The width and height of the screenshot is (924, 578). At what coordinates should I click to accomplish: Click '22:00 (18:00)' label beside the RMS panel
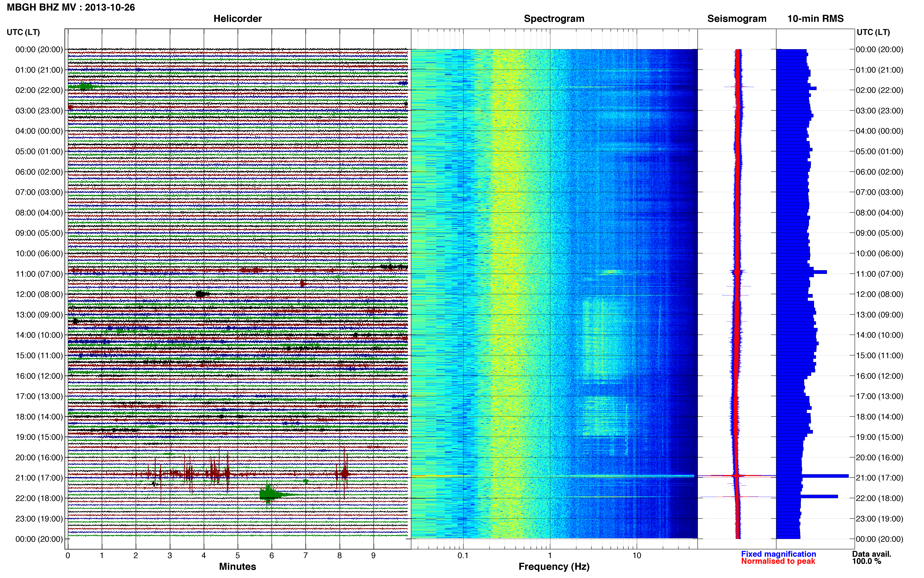pyautogui.click(x=880, y=498)
